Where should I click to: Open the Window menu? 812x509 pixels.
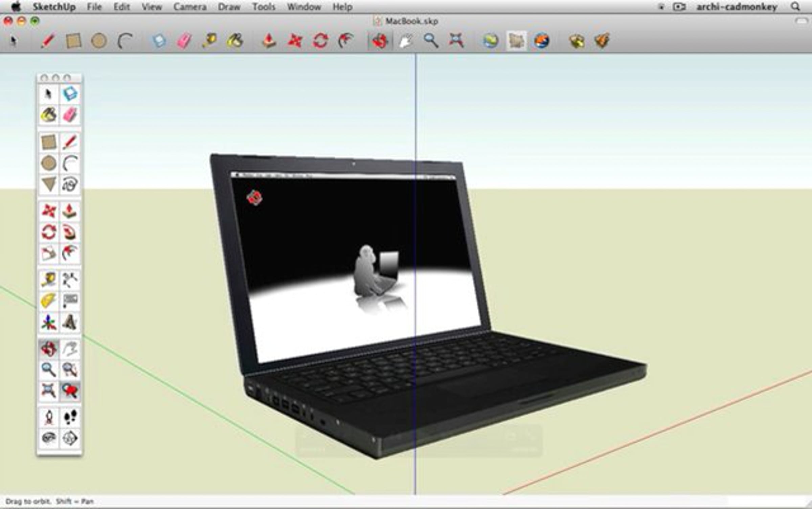click(304, 7)
